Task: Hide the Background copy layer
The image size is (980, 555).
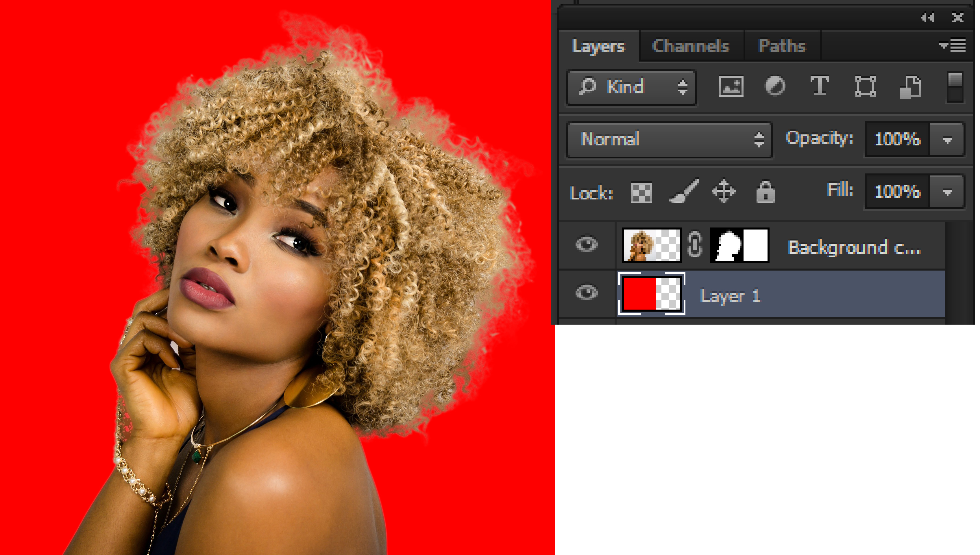Action: tap(586, 244)
